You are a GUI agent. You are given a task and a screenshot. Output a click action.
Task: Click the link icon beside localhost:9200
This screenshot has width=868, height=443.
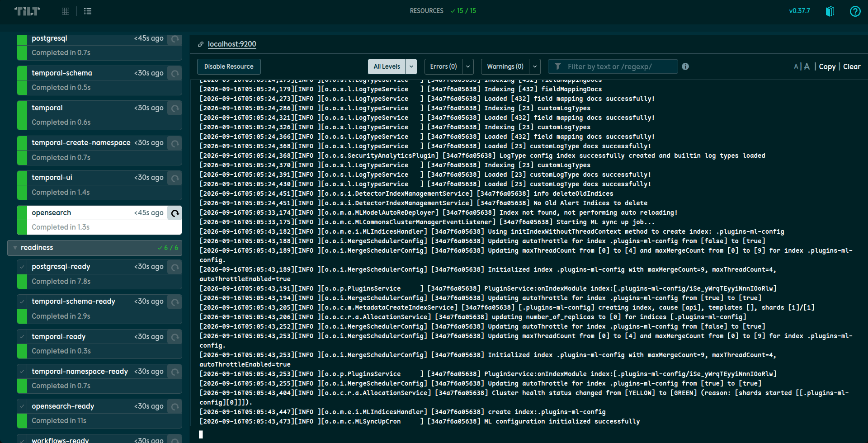201,44
